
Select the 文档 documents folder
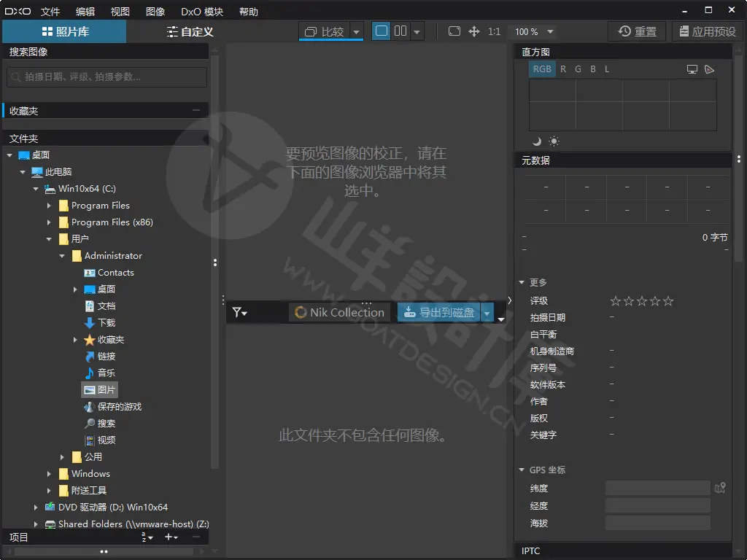[x=100, y=306]
